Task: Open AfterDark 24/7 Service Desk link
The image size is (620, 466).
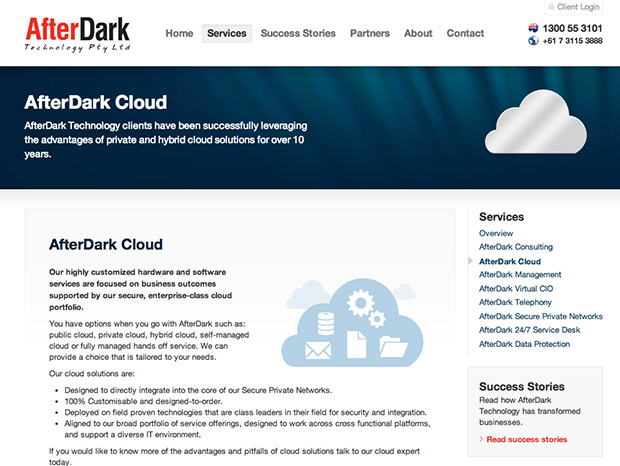Action: tap(529, 330)
